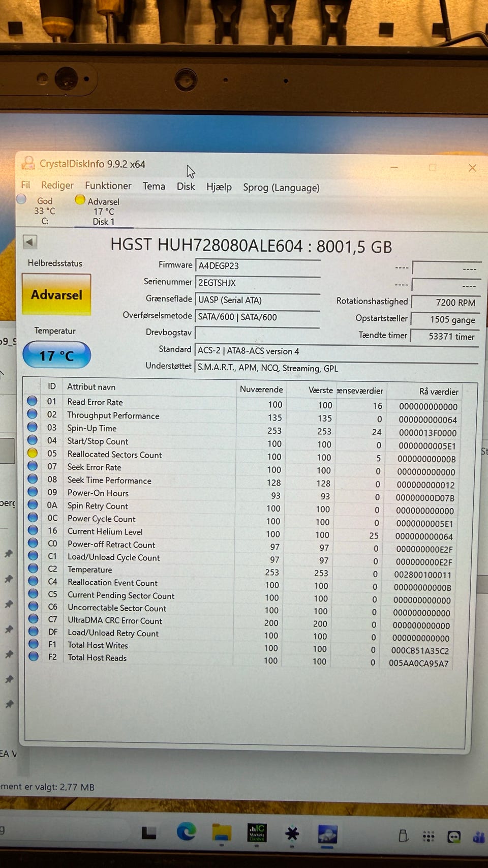488x868 pixels.
Task: Click the Grænseflade field showing UASP (Serial ATA)
Action: point(258,300)
